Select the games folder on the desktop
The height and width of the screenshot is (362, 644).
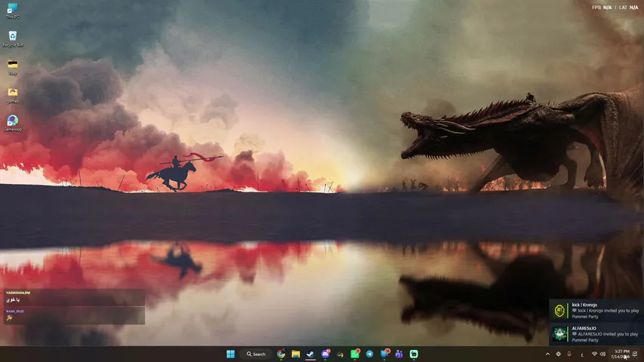[x=12, y=95]
